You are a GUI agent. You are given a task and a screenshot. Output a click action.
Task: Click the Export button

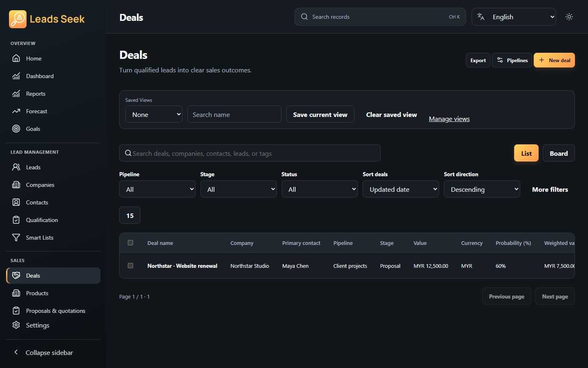[x=478, y=61]
